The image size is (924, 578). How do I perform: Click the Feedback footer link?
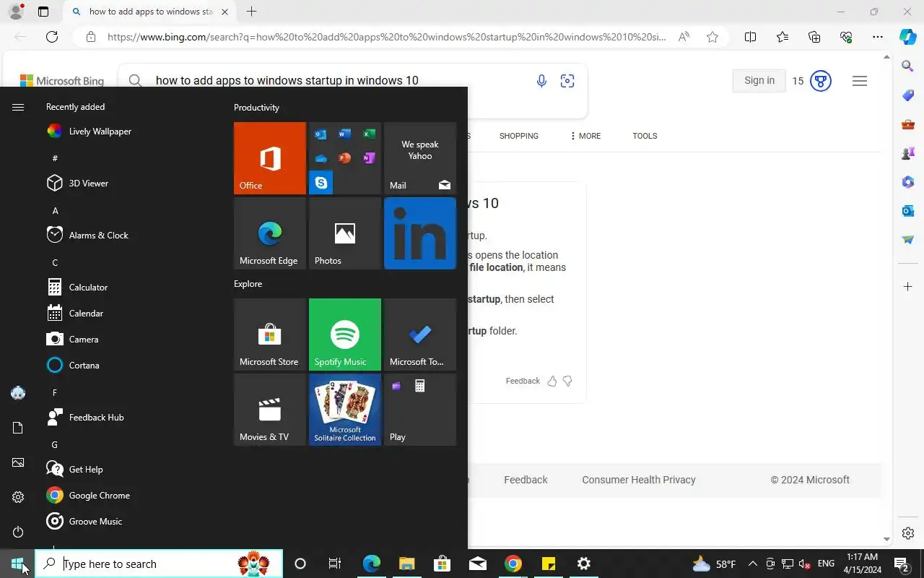tap(526, 480)
